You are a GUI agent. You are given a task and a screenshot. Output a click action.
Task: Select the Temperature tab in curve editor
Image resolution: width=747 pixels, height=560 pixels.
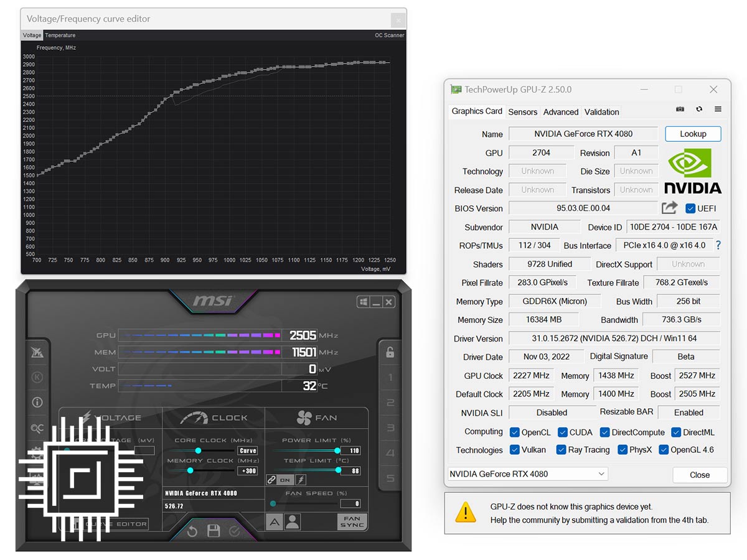pos(60,35)
